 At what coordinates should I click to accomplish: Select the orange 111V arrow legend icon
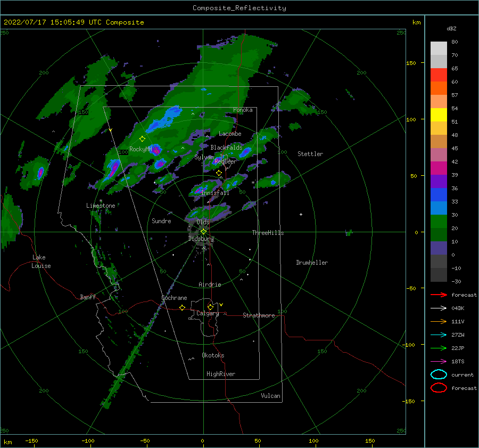439,321
